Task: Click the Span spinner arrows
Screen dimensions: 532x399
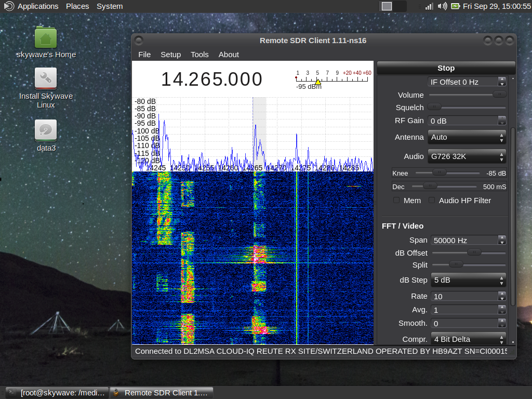Action: [502, 240]
